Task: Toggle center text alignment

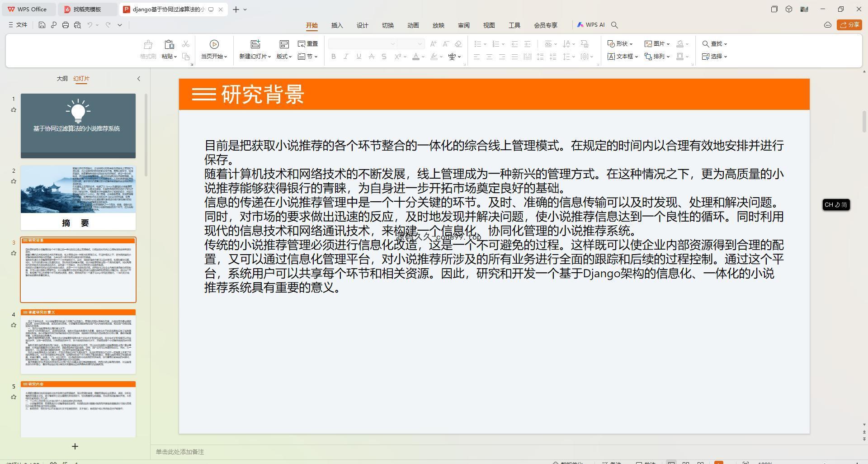Action: pyautogui.click(x=489, y=57)
